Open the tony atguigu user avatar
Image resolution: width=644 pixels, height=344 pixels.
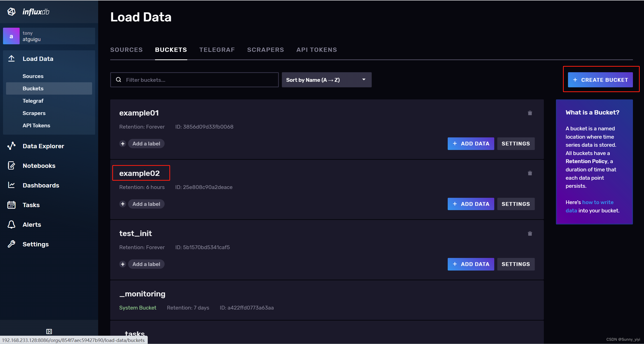coord(11,36)
